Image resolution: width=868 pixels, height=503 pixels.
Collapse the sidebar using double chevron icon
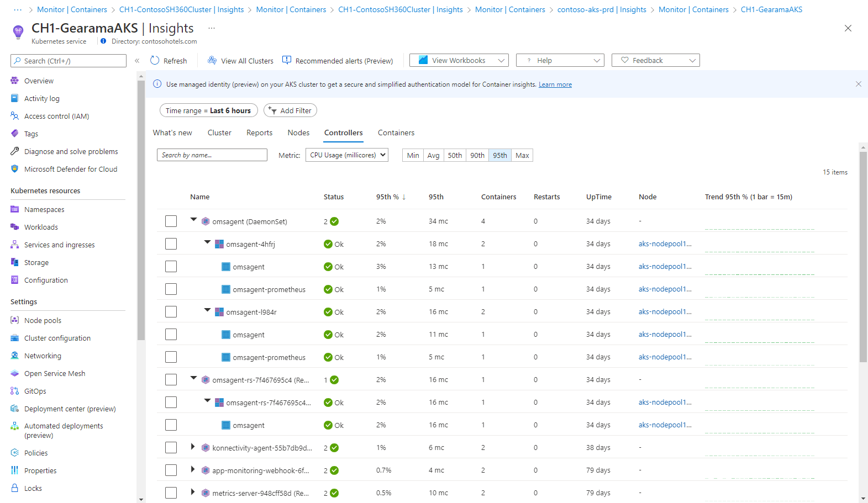point(137,61)
